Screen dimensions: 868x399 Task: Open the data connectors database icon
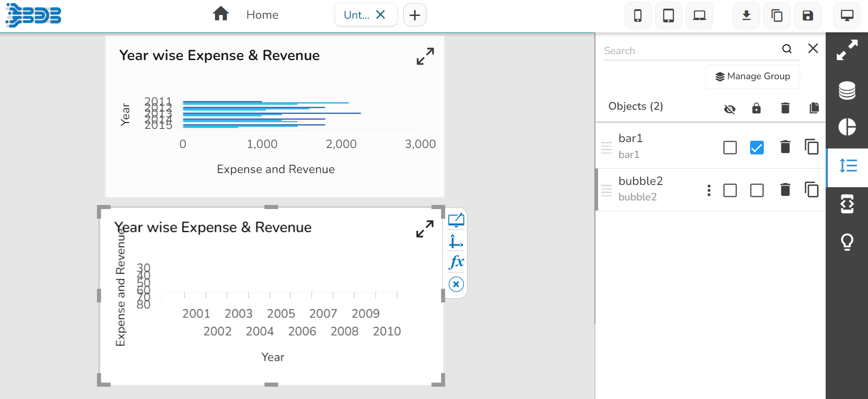tap(847, 90)
